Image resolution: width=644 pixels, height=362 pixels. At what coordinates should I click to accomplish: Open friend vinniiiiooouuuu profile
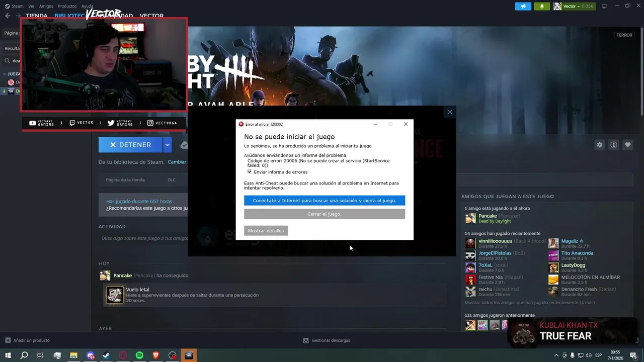coord(505,243)
